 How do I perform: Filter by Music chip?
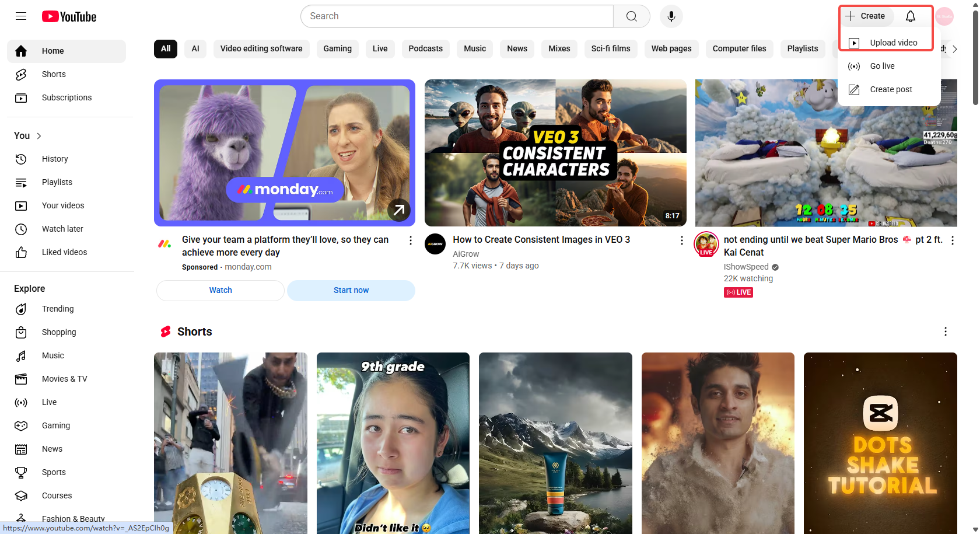pos(475,48)
